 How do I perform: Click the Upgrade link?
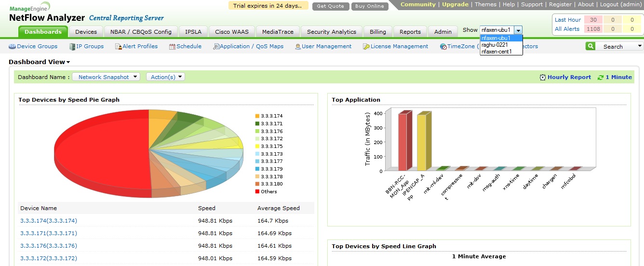click(455, 4)
